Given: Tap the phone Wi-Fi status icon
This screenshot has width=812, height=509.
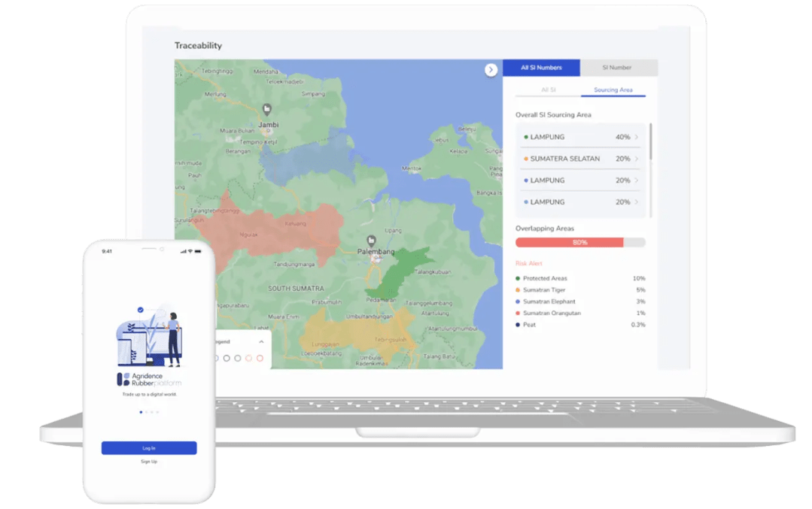Looking at the screenshot, I should pos(190,251).
